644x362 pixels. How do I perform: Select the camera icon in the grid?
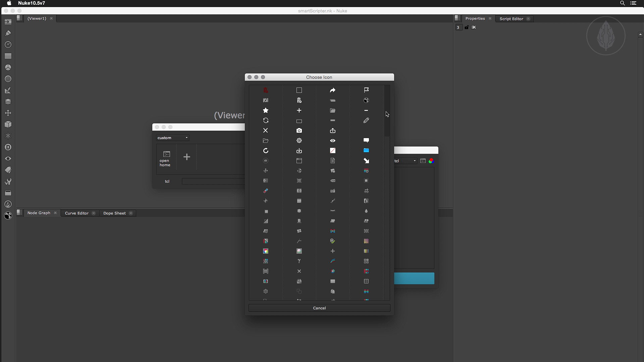[x=299, y=130]
